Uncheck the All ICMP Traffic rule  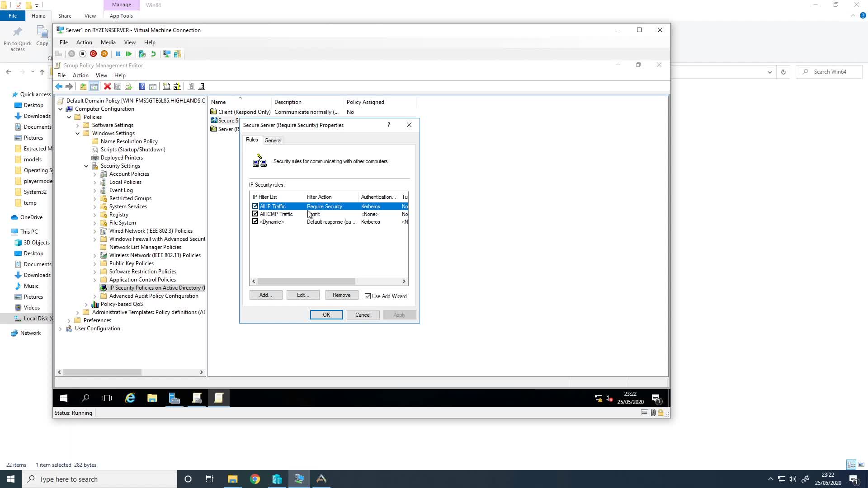coord(255,214)
